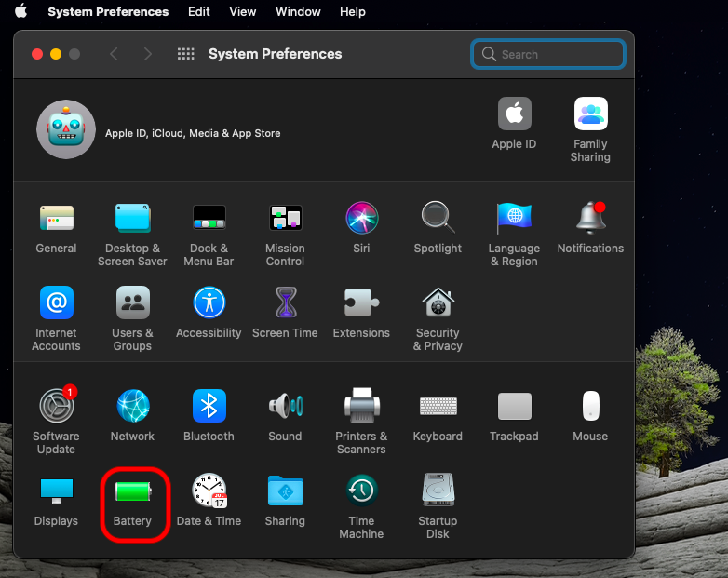Click in the Search field

pos(548,54)
